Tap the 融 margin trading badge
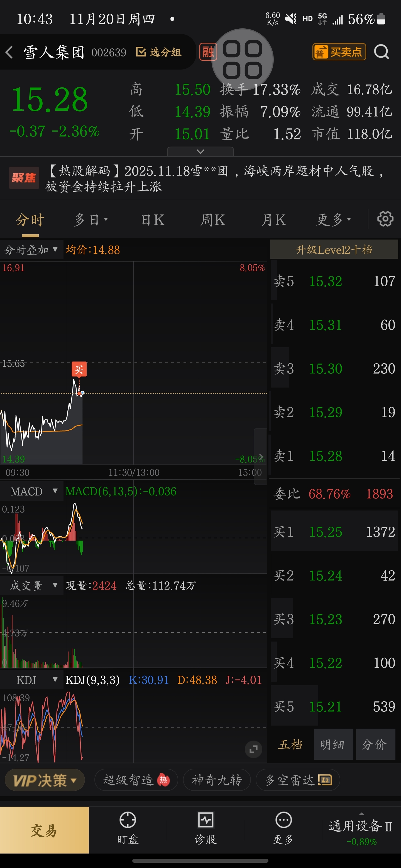This screenshot has width=401, height=868. click(208, 52)
